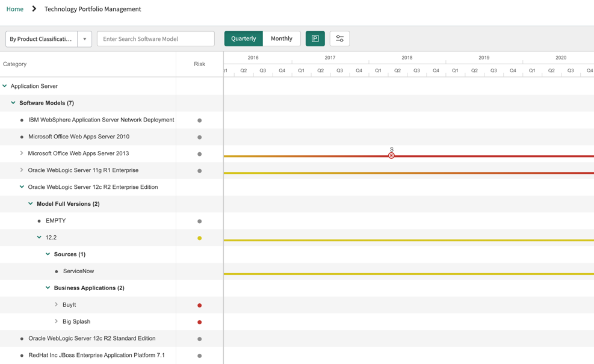This screenshot has width=594, height=364.
Task: Click risk dot for WebLogic 12c Standard Edition
Action: tap(200, 339)
